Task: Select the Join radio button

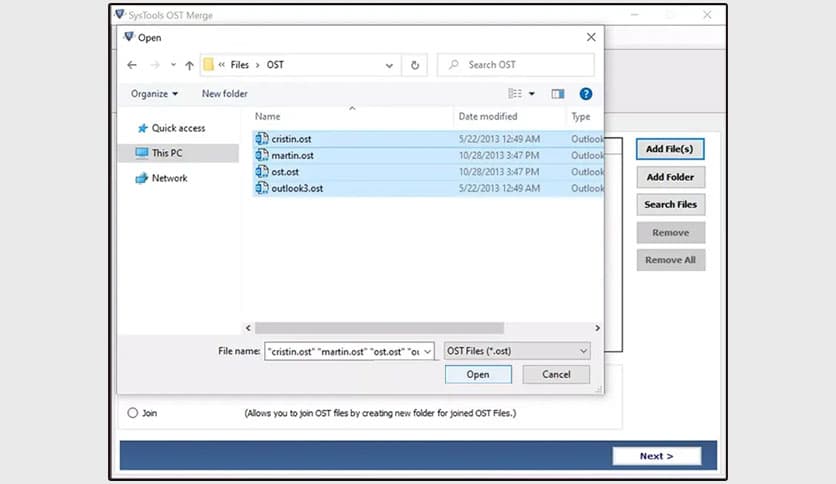Action: [x=133, y=413]
